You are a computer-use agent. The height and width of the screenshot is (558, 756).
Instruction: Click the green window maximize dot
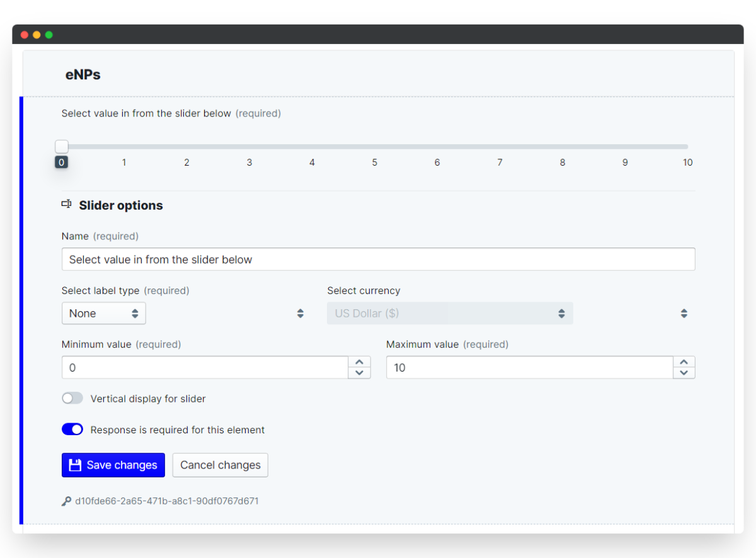49,35
